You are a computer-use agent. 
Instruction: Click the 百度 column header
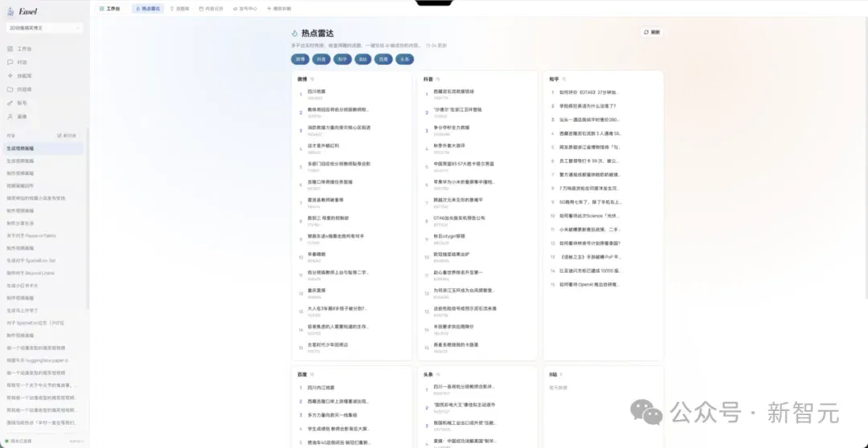[x=302, y=374]
